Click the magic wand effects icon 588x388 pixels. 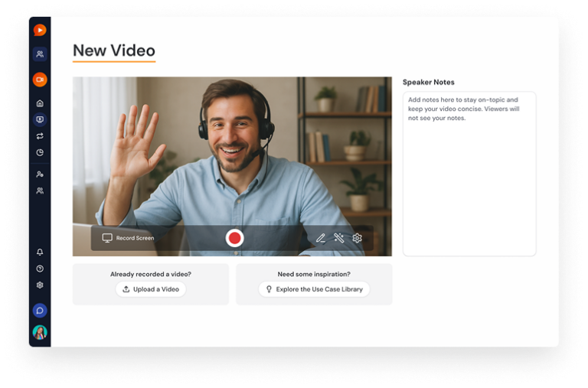[x=339, y=238]
